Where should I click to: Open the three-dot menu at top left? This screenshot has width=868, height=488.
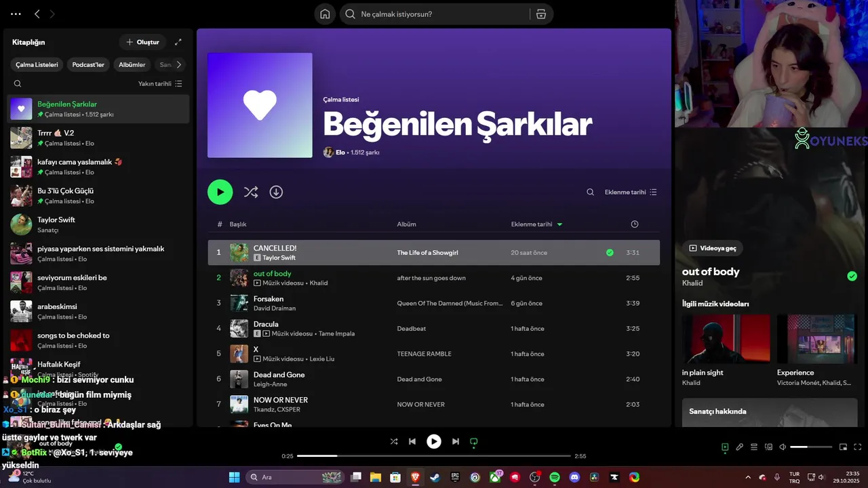[16, 14]
